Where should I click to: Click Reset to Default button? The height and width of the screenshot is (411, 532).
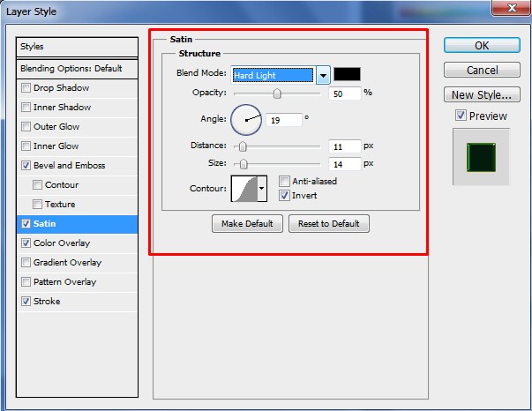click(x=329, y=223)
